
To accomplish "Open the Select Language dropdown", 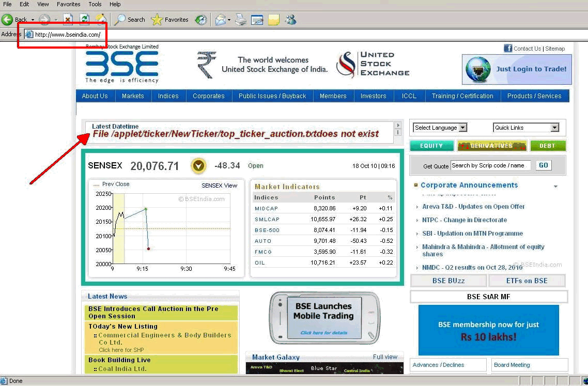I will (440, 128).
